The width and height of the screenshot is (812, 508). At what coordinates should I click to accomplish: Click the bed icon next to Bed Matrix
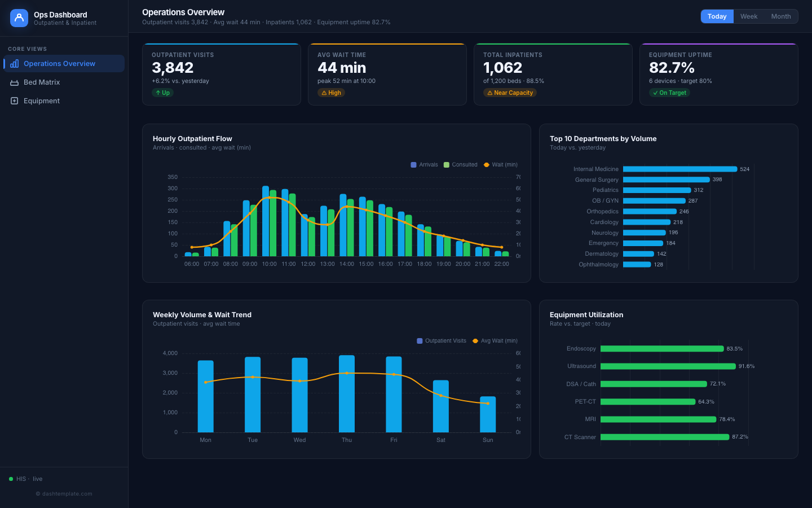click(14, 82)
